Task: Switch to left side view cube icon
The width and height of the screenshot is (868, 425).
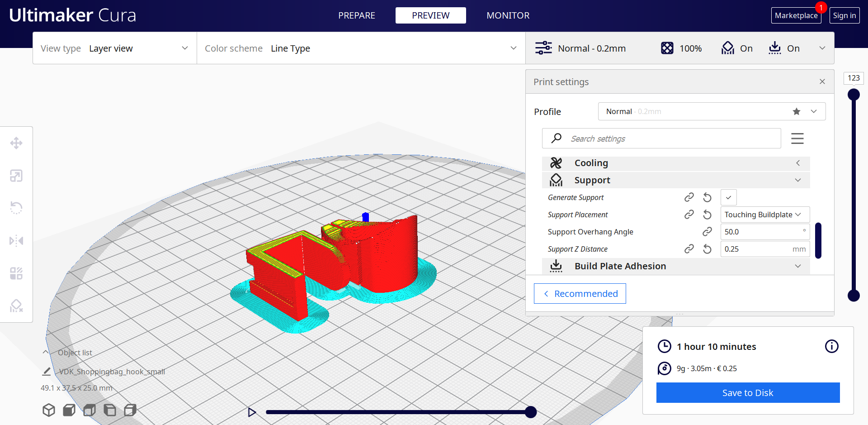Action: click(110, 410)
